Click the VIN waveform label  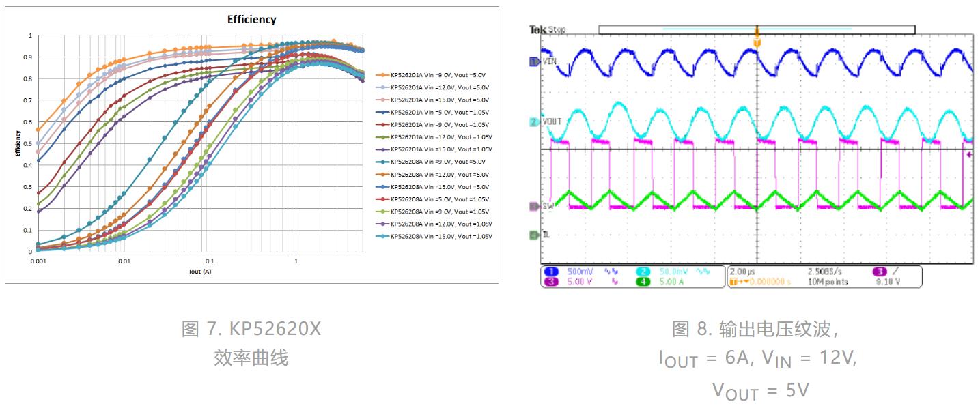click(x=550, y=61)
